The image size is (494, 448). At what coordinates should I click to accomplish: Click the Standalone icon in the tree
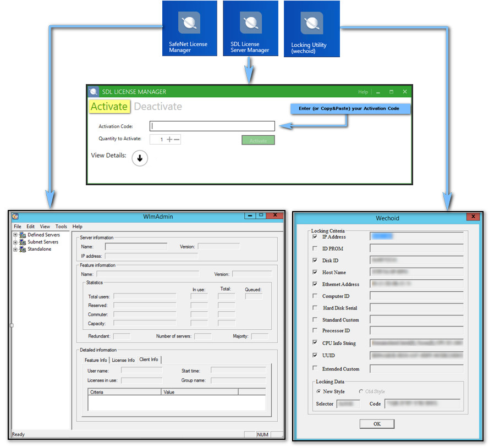click(x=23, y=249)
